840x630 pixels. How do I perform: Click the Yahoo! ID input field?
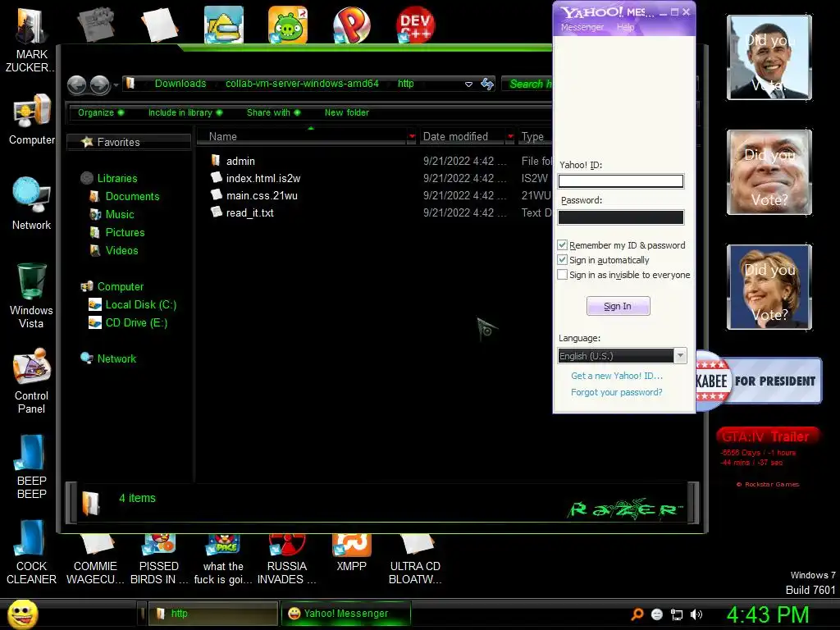(x=621, y=181)
